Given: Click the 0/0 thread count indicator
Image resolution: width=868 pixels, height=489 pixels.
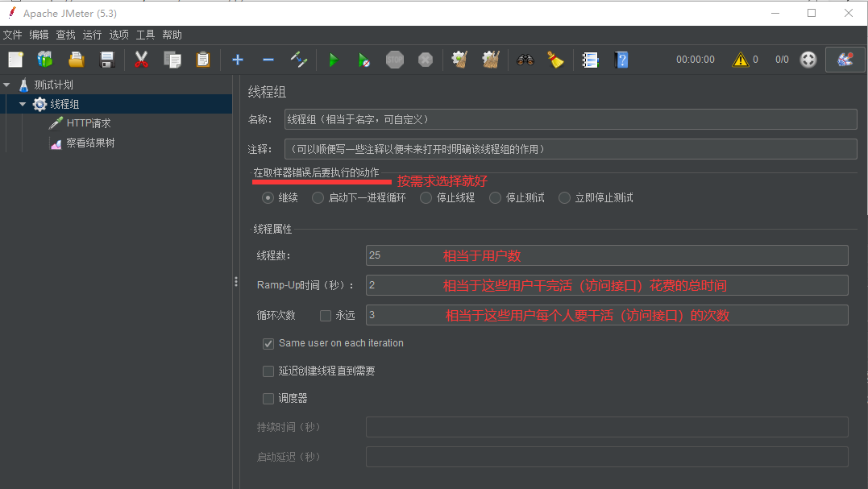Looking at the screenshot, I should coord(782,60).
